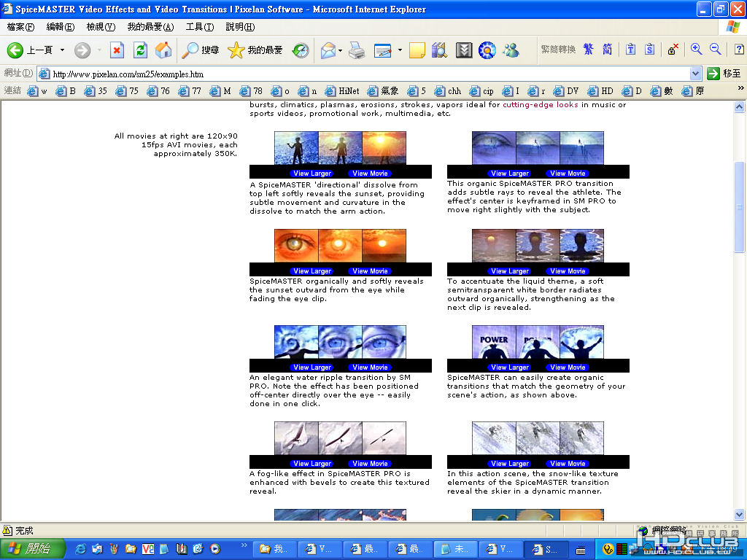Click the 移至 Go button
747x560 pixels.
[724, 74]
